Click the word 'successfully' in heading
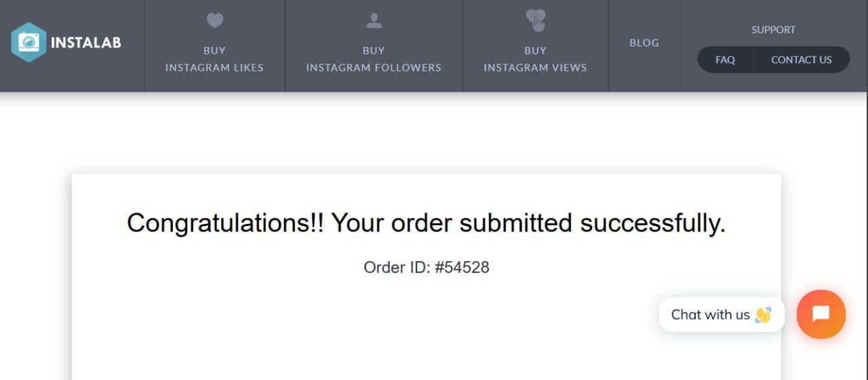 pos(652,223)
